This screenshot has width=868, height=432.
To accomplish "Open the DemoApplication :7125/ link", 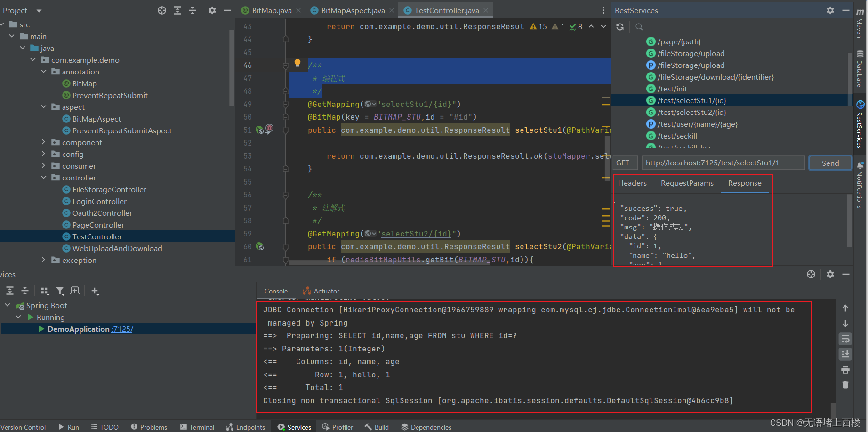I will click(x=121, y=329).
